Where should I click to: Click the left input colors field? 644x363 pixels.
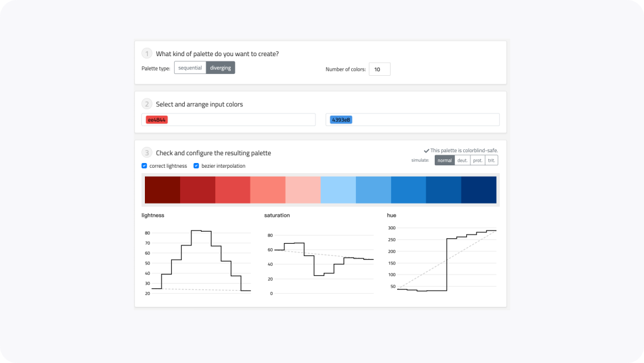pyautogui.click(x=228, y=119)
